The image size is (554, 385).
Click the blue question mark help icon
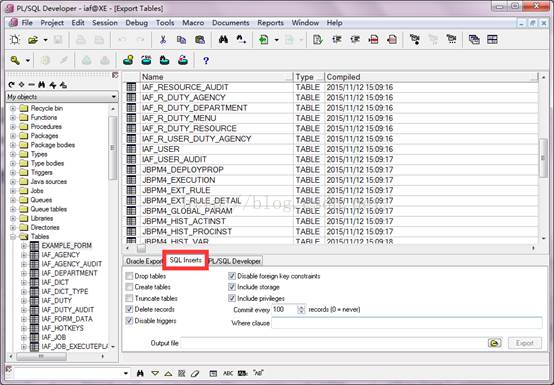pyautogui.click(x=206, y=61)
